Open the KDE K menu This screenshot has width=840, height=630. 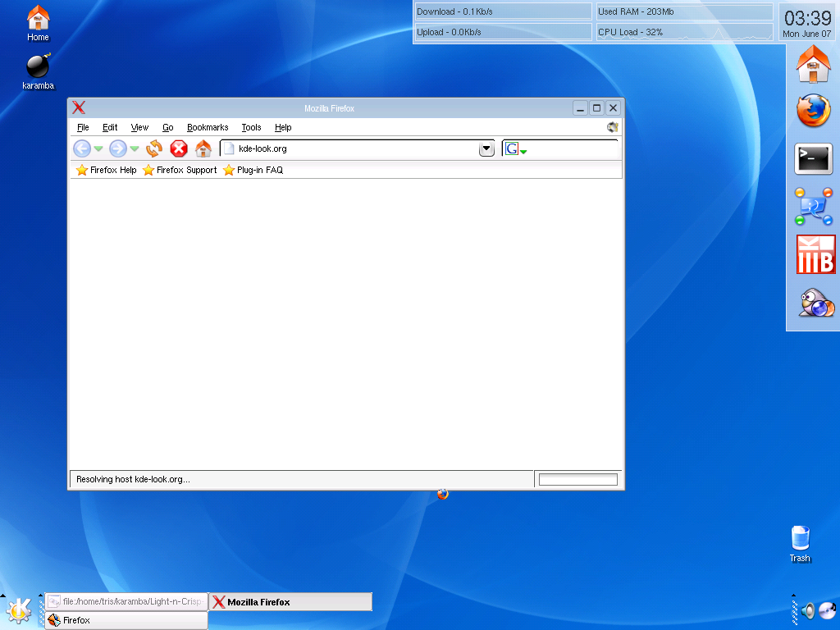coord(20,609)
